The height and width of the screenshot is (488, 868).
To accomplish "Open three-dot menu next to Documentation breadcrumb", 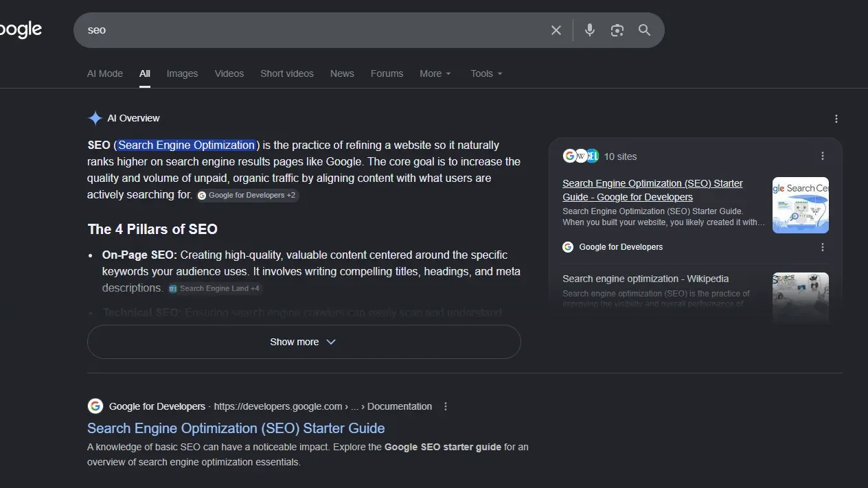I will 446,406.
